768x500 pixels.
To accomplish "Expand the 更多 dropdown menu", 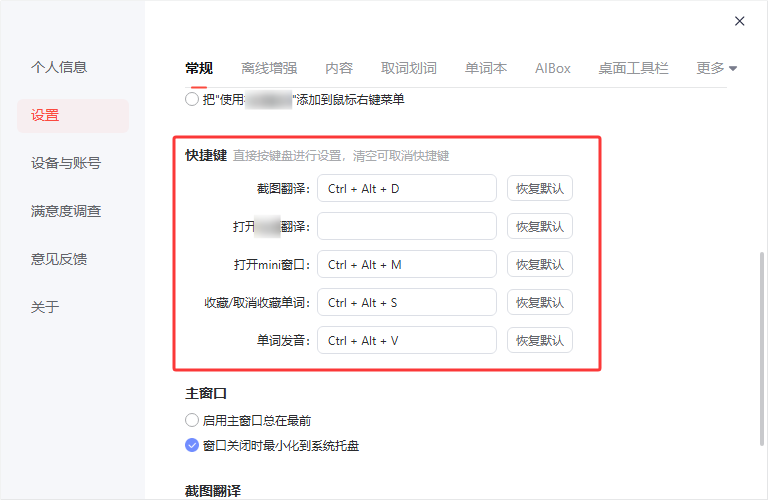I will click(x=716, y=68).
